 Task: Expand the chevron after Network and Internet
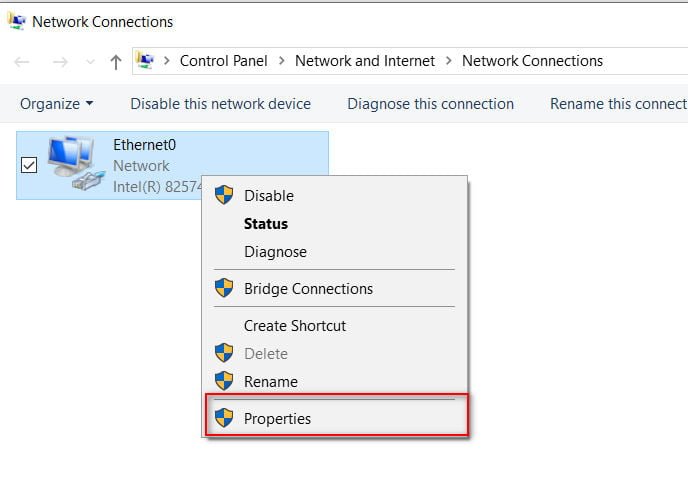[x=448, y=61]
